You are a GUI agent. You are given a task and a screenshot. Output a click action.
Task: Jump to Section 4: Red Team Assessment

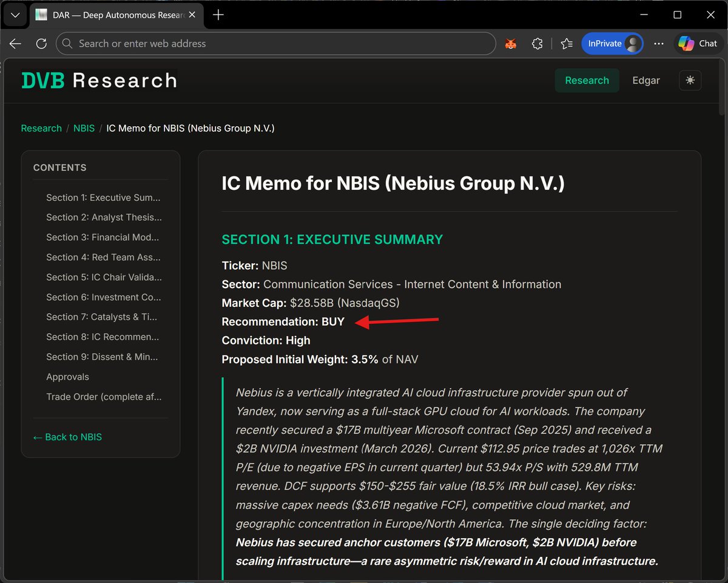tap(104, 257)
